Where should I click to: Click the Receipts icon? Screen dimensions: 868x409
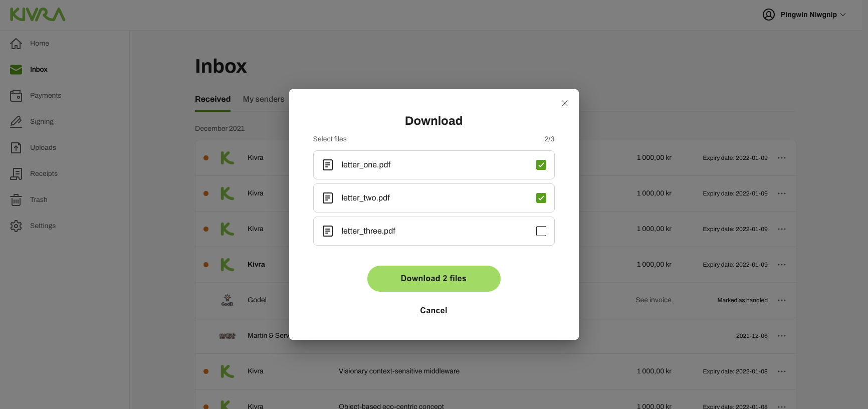pyautogui.click(x=16, y=173)
